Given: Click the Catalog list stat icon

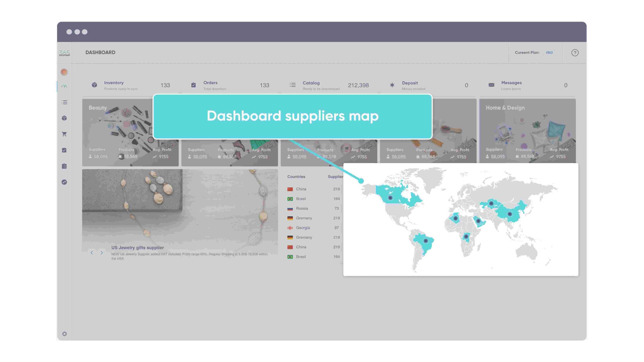Looking at the screenshot, I should (293, 85).
